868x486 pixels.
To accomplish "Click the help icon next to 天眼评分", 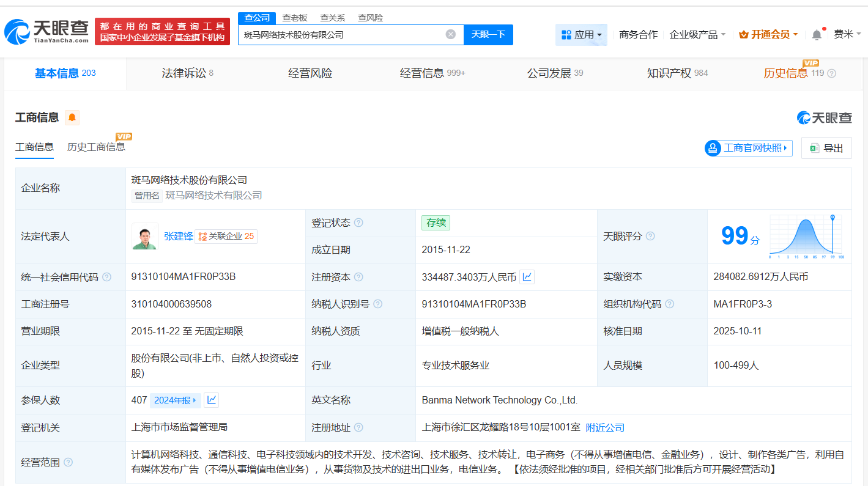I will 650,236.
